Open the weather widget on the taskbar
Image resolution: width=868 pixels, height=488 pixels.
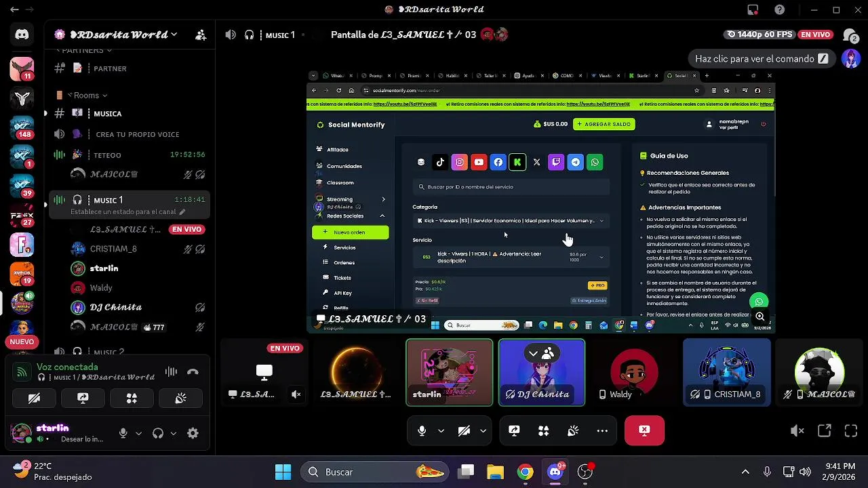tap(52, 471)
